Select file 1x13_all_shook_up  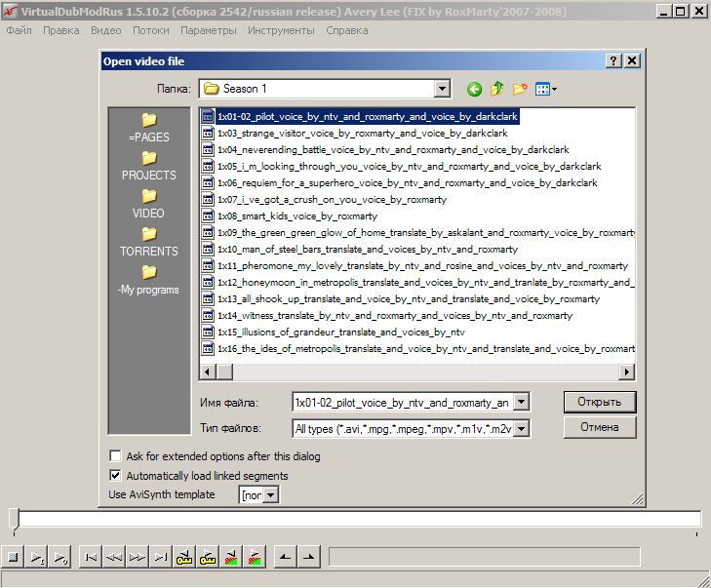409,298
